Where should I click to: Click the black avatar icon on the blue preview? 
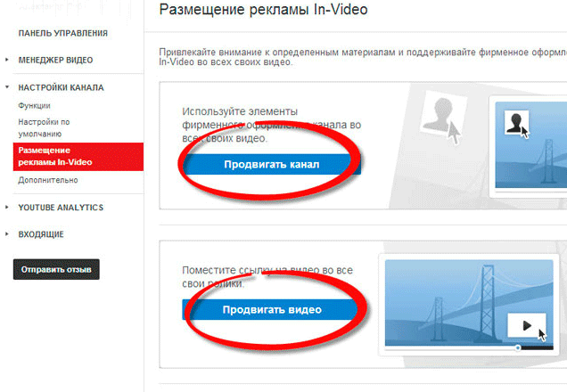[x=515, y=122]
